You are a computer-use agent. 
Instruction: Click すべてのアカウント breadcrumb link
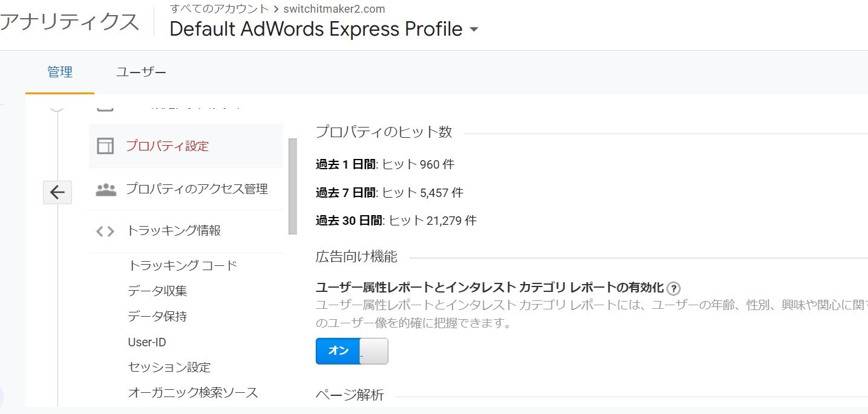click(219, 9)
